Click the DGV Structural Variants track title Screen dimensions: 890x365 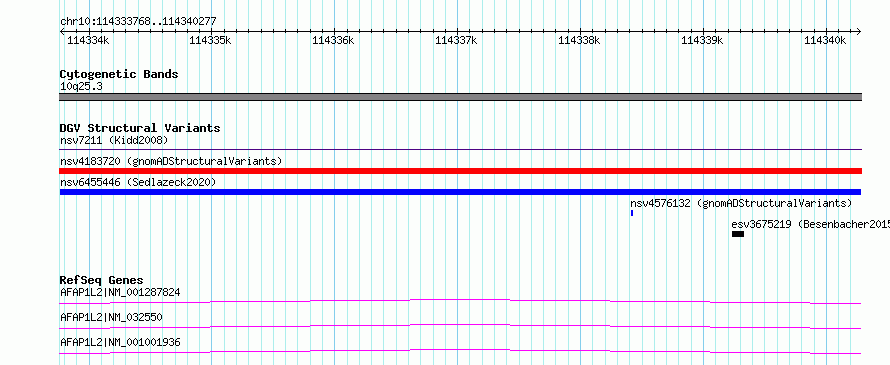(x=140, y=128)
